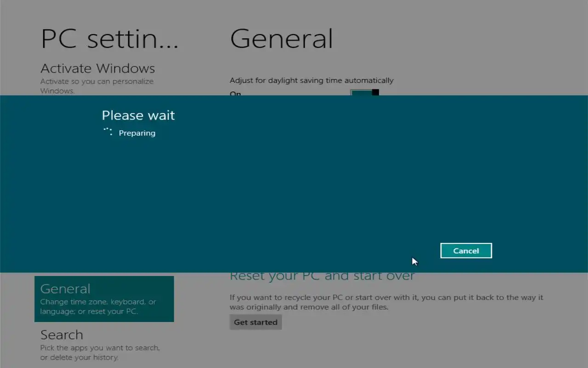Viewport: 588px width, 368px height.
Task: Click the recycle your PC description text
Action: click(386, 302)
